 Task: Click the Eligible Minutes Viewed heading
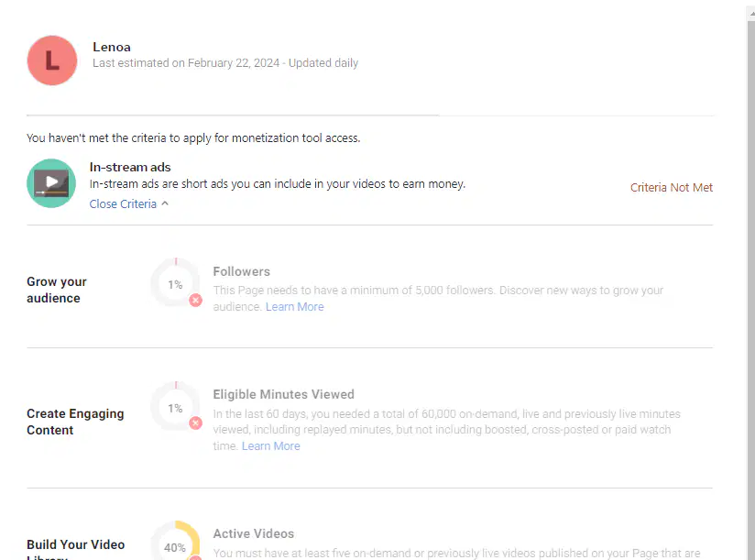(x=284, y=394)
